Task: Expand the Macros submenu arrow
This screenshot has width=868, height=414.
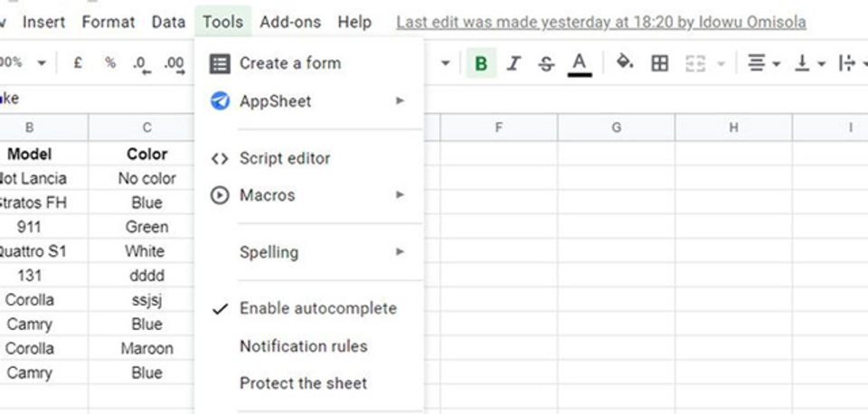Action: pyautogui.click(x=400, y=195)
